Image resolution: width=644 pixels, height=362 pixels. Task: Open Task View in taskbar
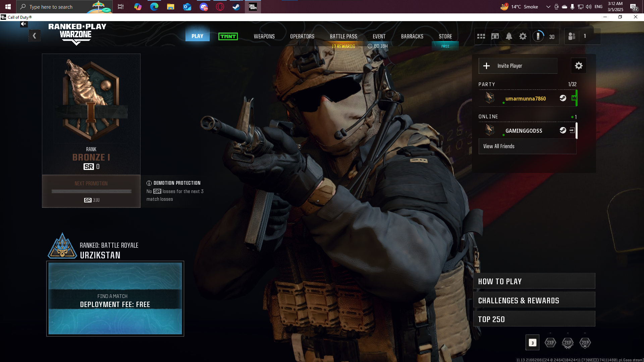point(121,7)
